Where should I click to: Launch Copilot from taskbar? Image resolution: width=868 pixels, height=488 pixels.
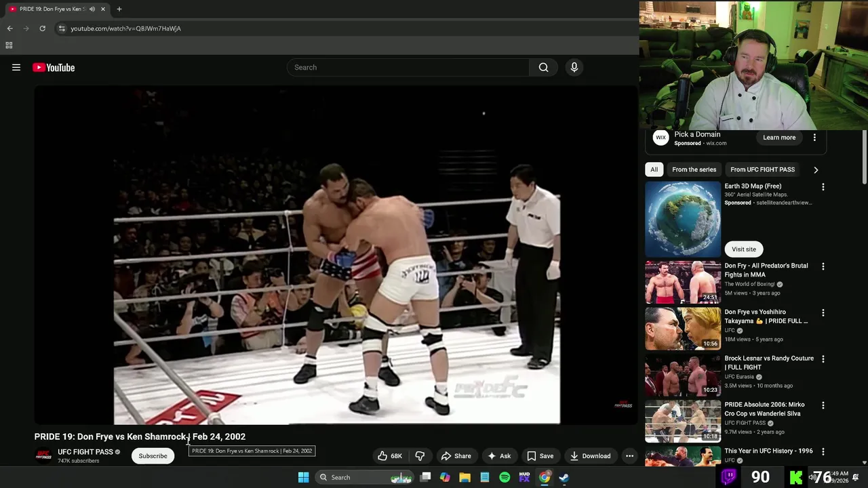click(x=445, y=477)
